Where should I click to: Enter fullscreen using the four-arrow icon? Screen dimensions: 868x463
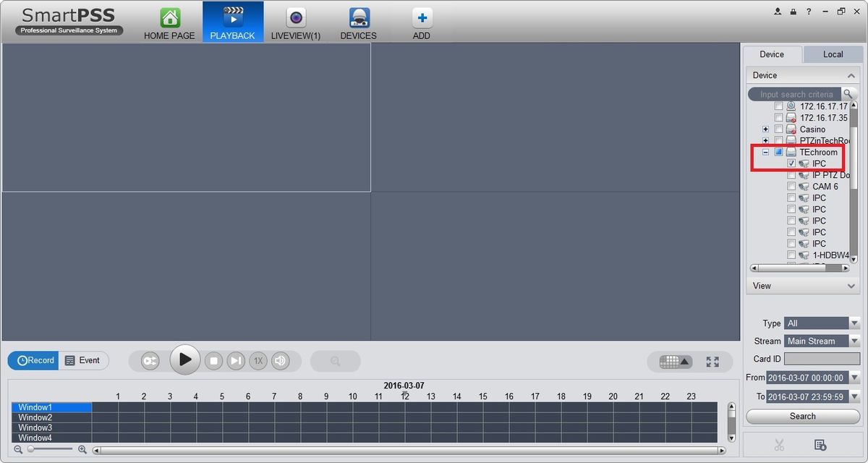[712, 362]
